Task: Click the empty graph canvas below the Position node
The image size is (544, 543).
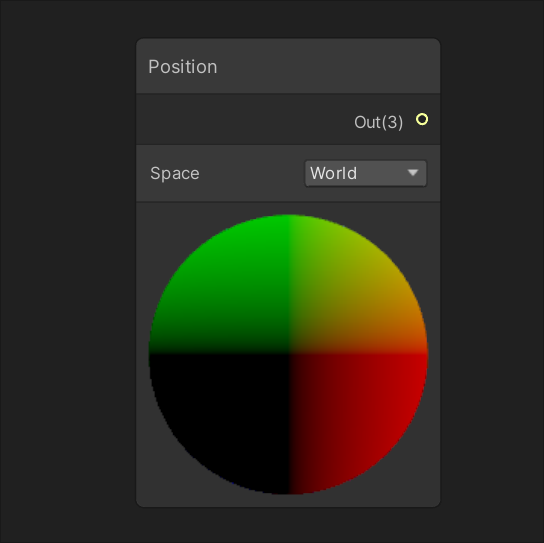Action: [288, 525]
